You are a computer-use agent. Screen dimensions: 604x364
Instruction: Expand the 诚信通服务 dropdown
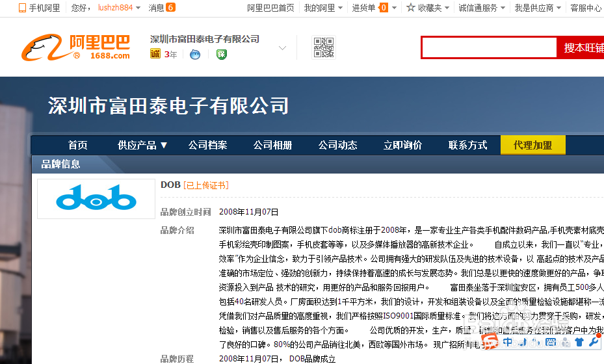pos(503,8)
